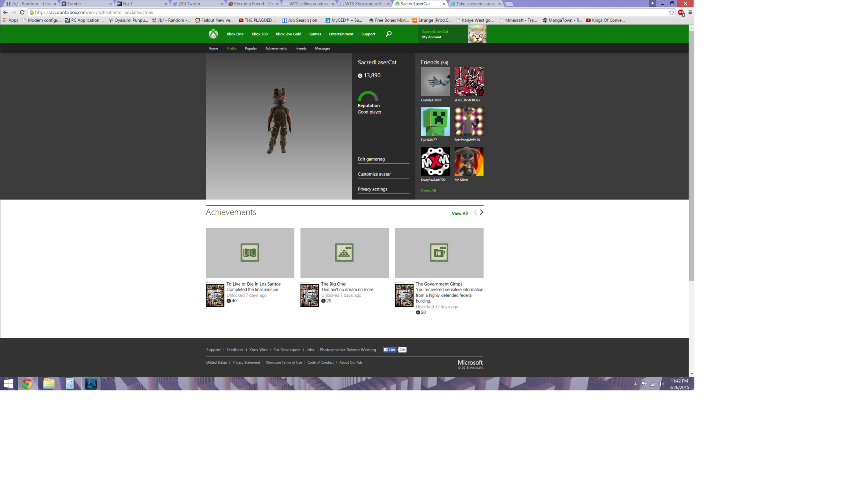Open Fallout New Ve... bookmark
Image resolution: width=868 pixels, height=488 pixels.
point(214,20)
